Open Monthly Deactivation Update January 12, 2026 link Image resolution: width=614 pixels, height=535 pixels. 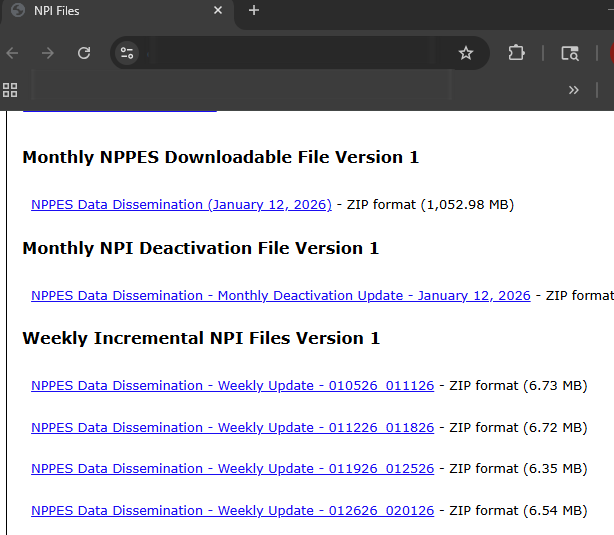[280, 296]
